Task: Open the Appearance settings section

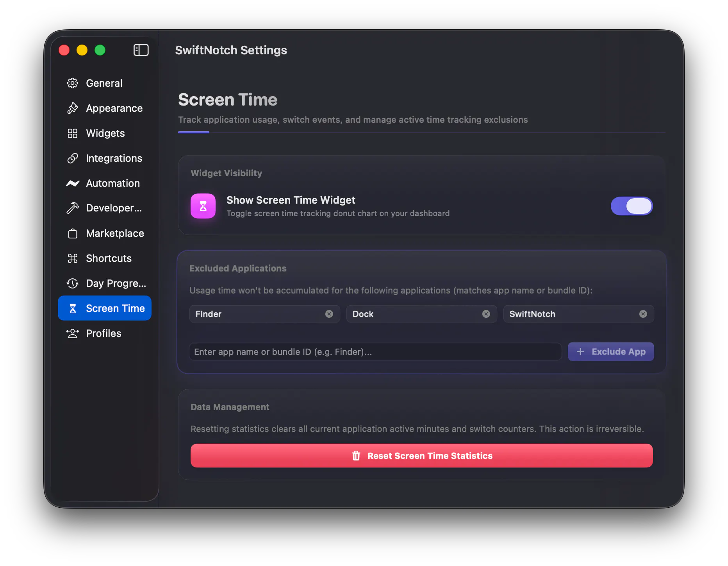Action: click(x=105, y=108)
